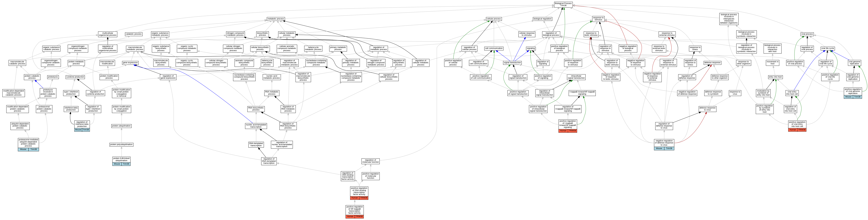Click 'biological process involved in interspecies interaction' node

729,19
